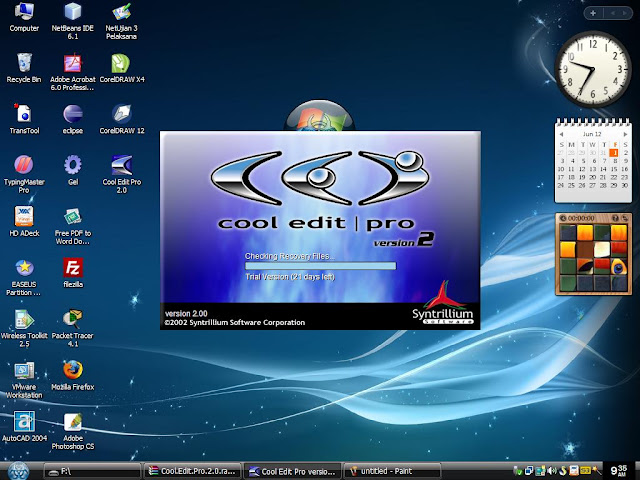Image resolution: width=640 pixels, height=480 pixels.
Task: Open the Start menu orb
Action: pyautogui.click(x=18, y=471)
